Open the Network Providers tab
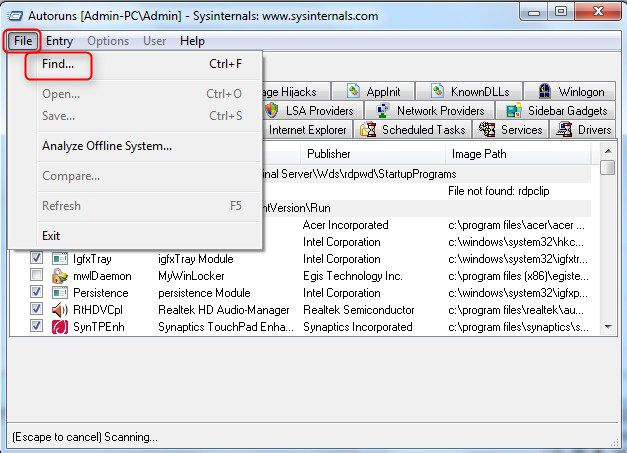 coord(430,111)
